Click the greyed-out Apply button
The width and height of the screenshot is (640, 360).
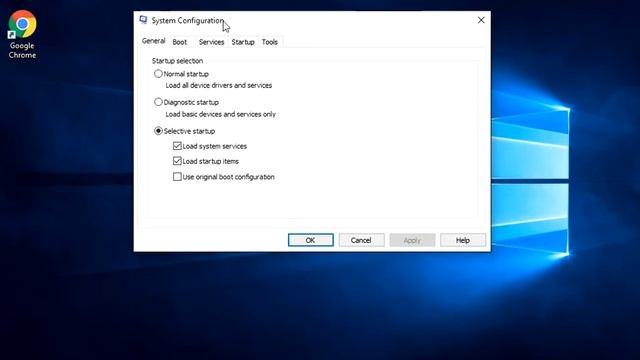click(412, 240)
